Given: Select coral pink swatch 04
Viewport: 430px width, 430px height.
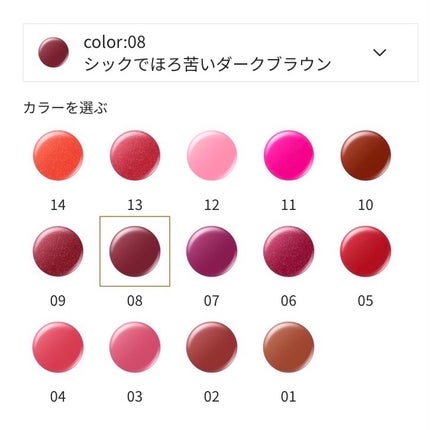Looking at the screenshot, I should coord(58,347).
